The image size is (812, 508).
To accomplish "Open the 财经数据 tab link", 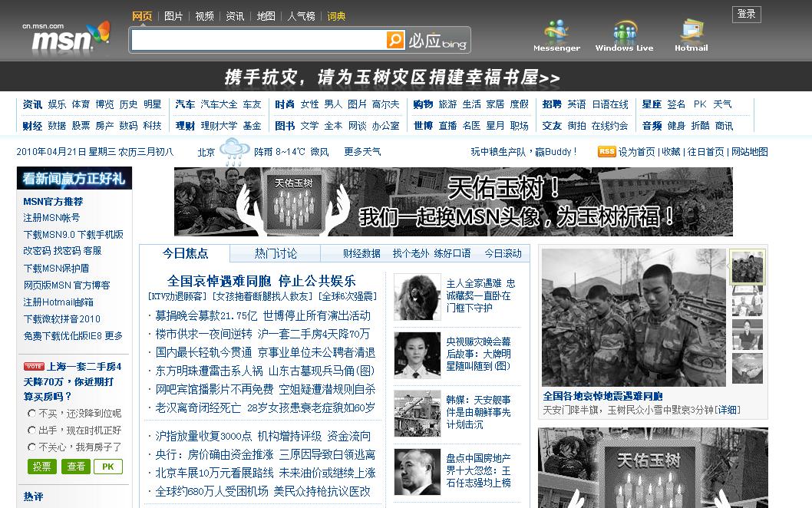I will (361, 253).
